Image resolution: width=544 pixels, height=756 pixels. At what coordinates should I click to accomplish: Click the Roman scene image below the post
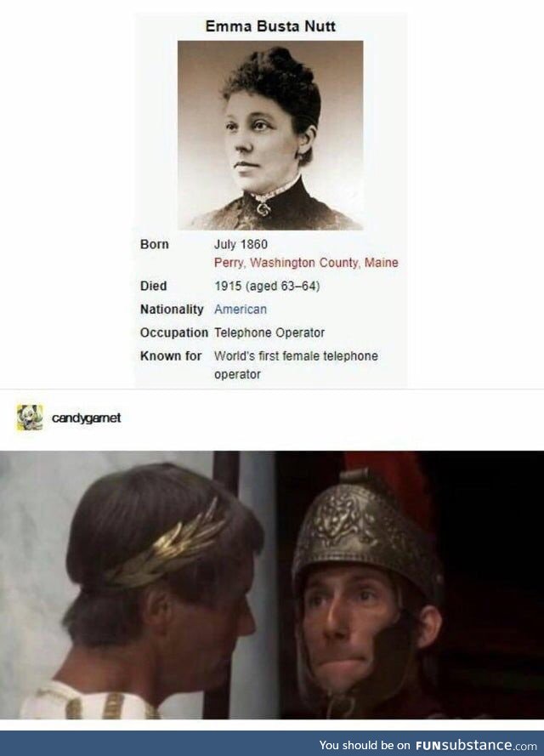point(272,585)
